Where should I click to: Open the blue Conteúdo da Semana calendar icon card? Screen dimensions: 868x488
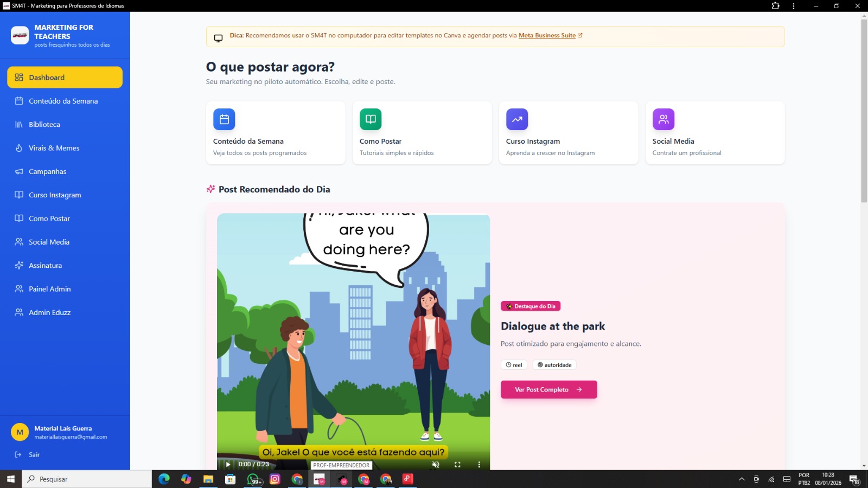tap(224, 119)
